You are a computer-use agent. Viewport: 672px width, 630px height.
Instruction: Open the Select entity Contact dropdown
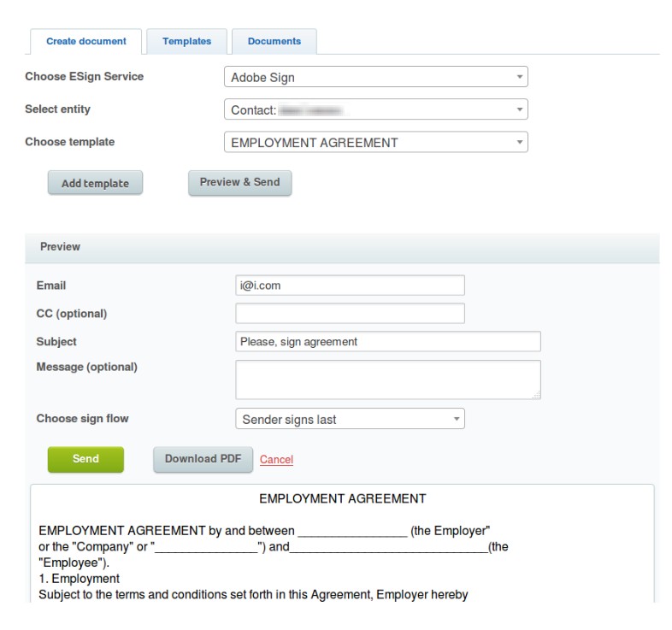(375, 109)
